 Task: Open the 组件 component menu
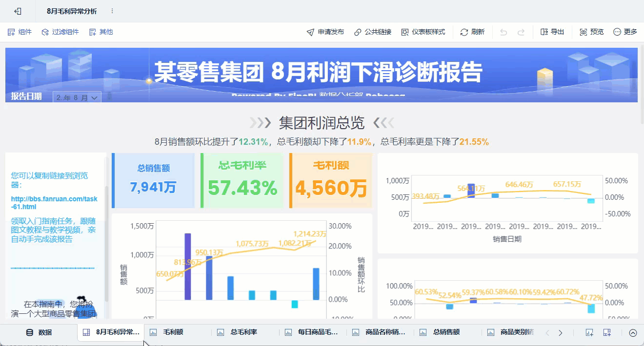click(20, 32)
